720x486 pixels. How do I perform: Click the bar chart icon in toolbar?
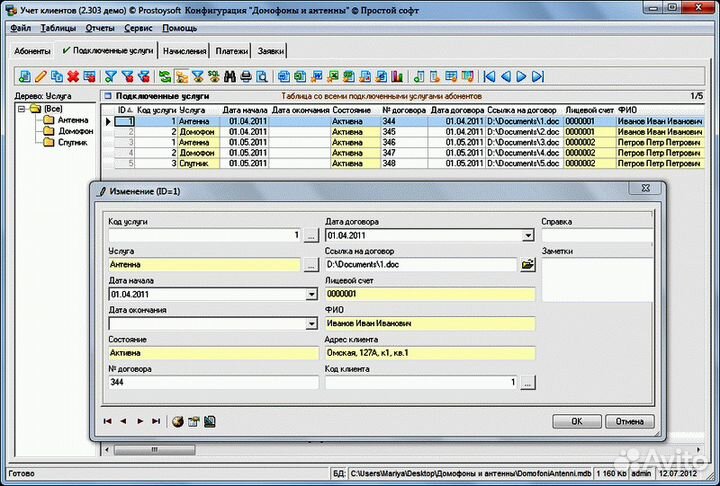396,76
